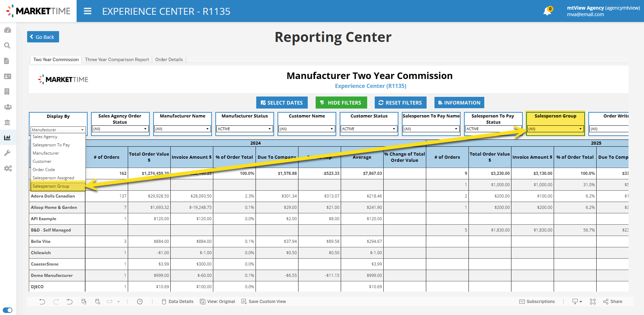The image size is (644, 315).
Task: Open View: Original in bottom toolbar
Action: click(218, 302)
